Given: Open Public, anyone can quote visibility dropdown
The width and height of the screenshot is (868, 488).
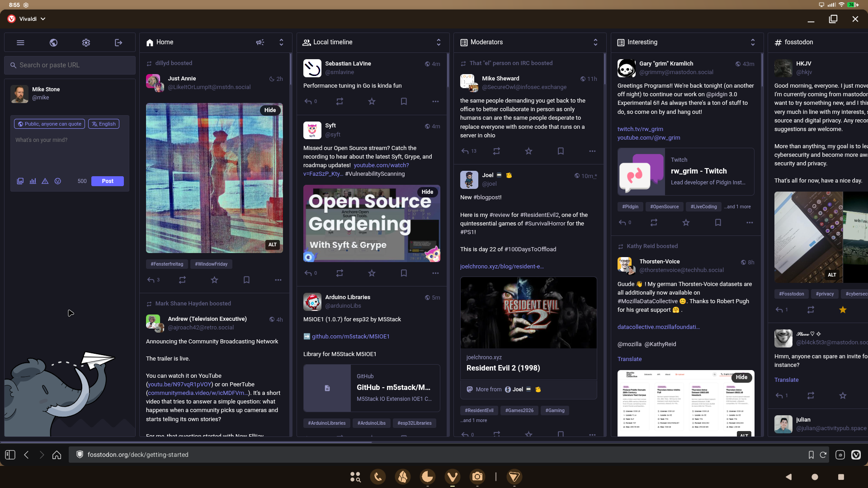Looking at the screenshot, I should coord(50,124).
